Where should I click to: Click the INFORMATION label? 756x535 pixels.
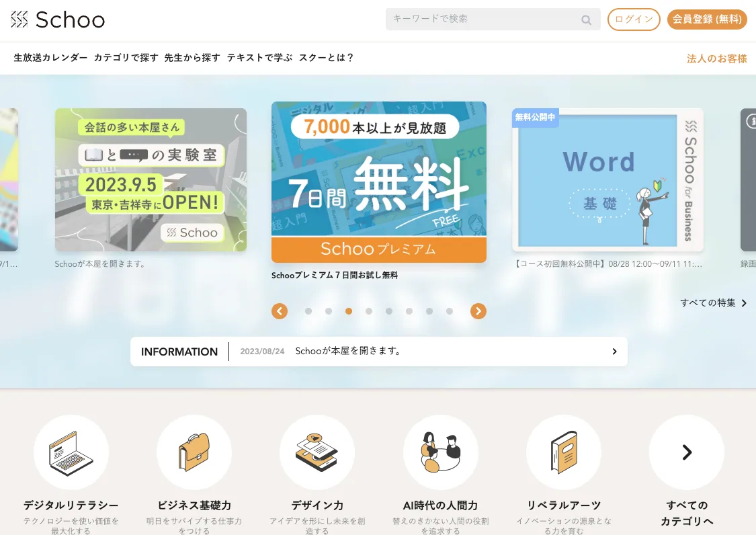pos(179,352)
